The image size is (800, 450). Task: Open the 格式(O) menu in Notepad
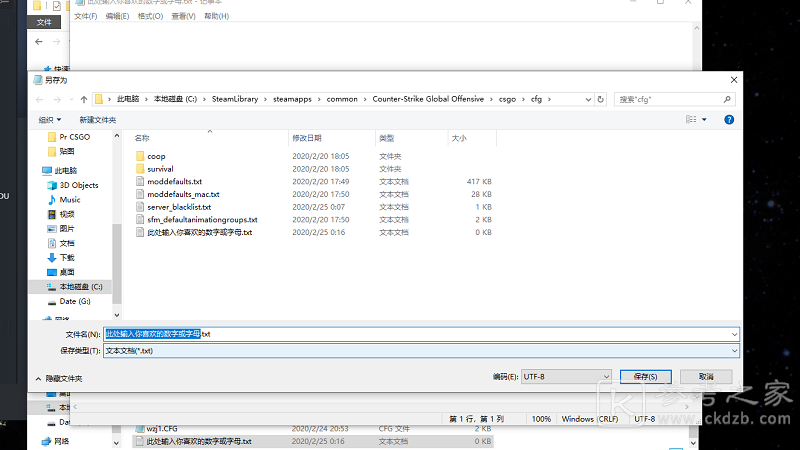[150, 16]
